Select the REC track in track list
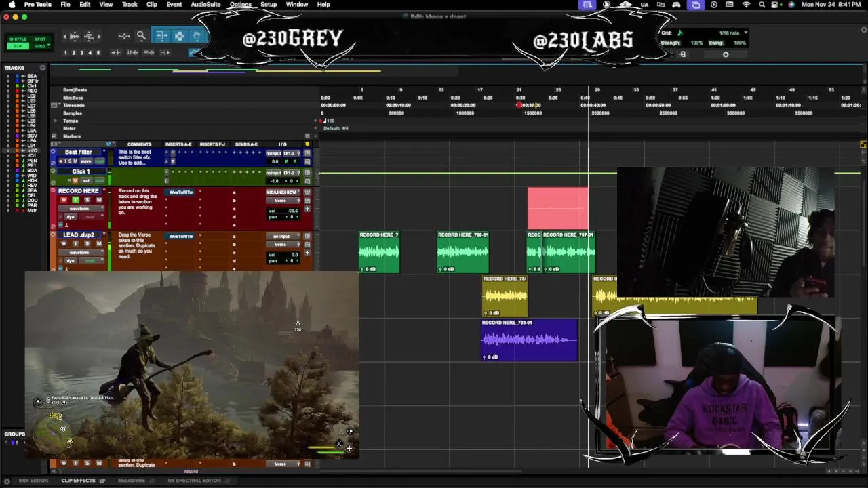868x488 pixels. point(32,90)
